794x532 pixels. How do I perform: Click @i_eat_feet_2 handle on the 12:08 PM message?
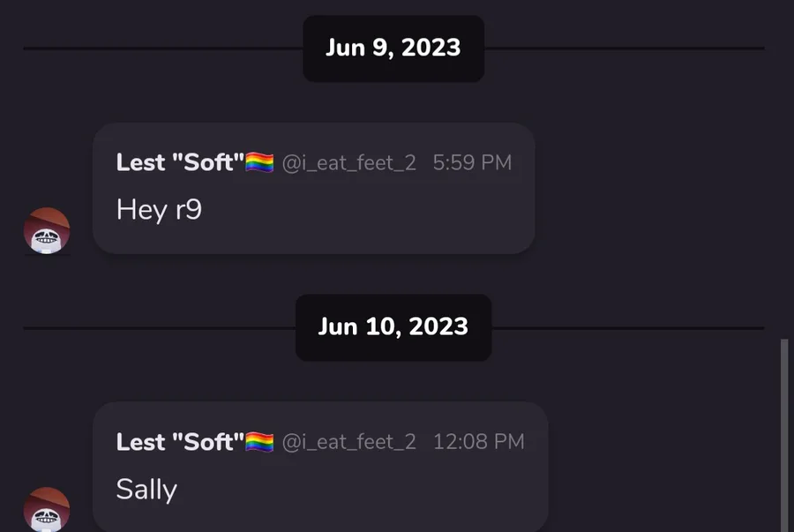(348, 442)
